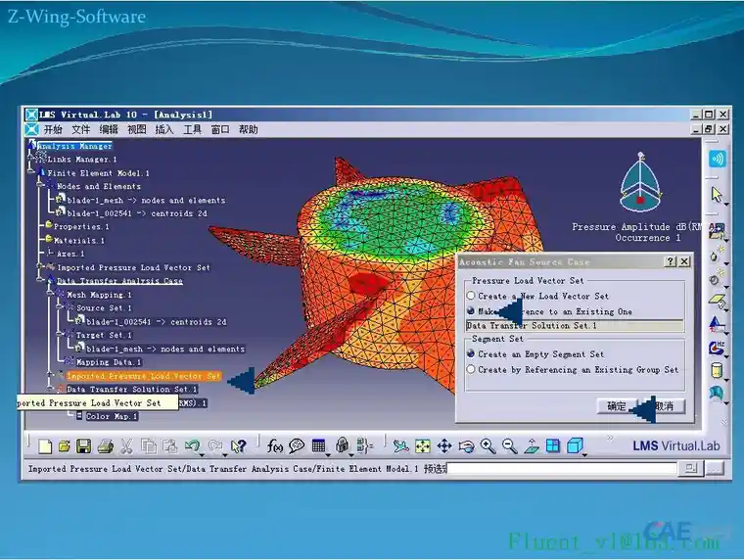744x560 pixels.
Task: Open the Undo history dropdown arrow
Action: (202, 454)
